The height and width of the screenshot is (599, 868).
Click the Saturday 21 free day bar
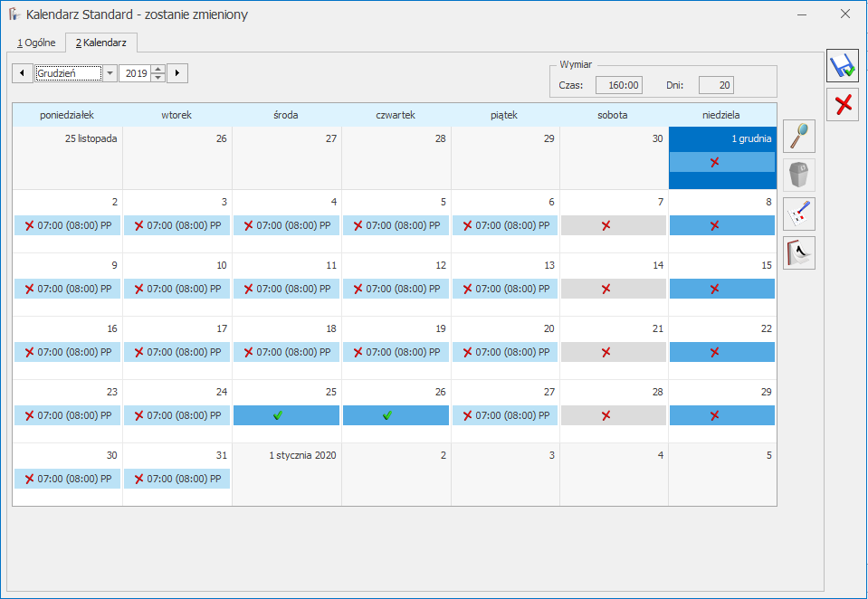tap(614, 352)
